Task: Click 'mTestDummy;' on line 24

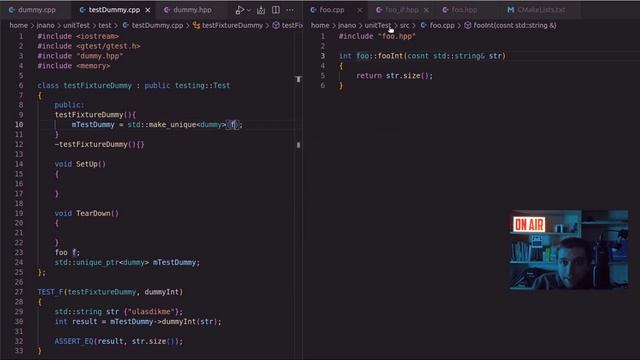Action: (x=176, y=262)
